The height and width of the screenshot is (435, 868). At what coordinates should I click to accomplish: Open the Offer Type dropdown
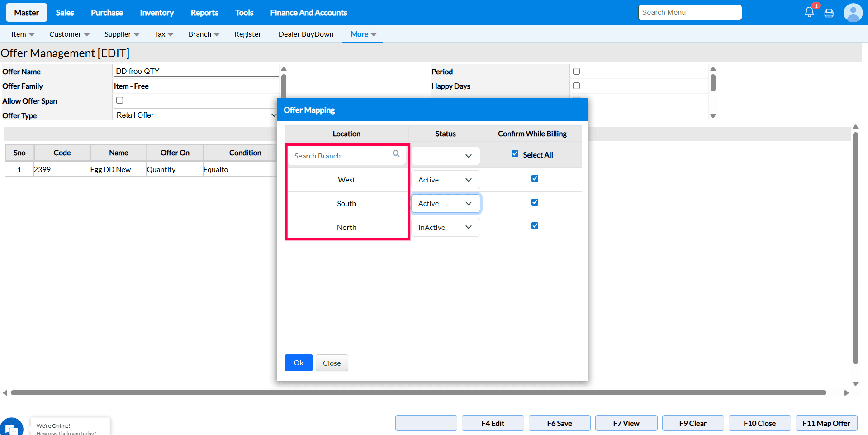tap(195, 115)
